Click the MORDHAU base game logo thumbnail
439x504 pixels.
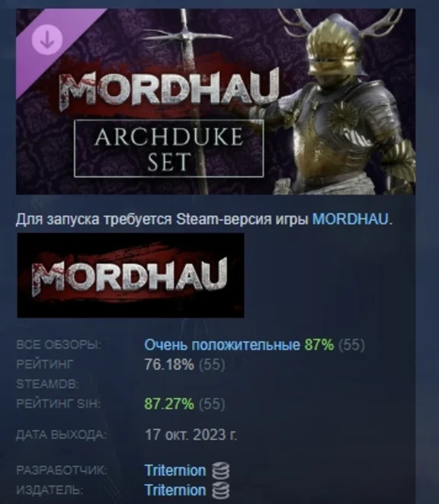click(x=130, y=275)
